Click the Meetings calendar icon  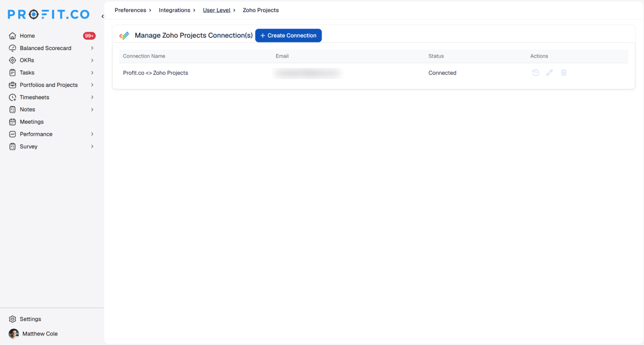coord(12,122)
